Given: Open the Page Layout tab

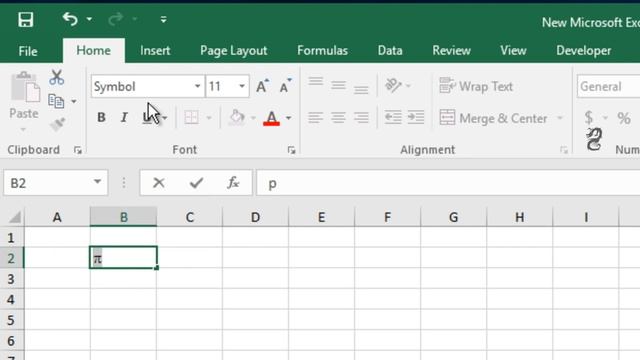Looking at the screenshot, I should pyautogui.click(x=233, y=51).
